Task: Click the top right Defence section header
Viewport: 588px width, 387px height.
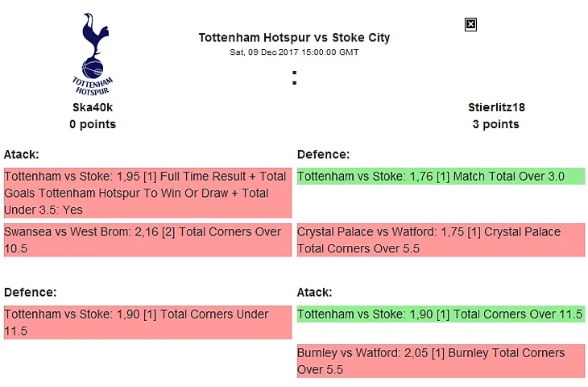Action: pyautogui.click(x=323, y=154)
